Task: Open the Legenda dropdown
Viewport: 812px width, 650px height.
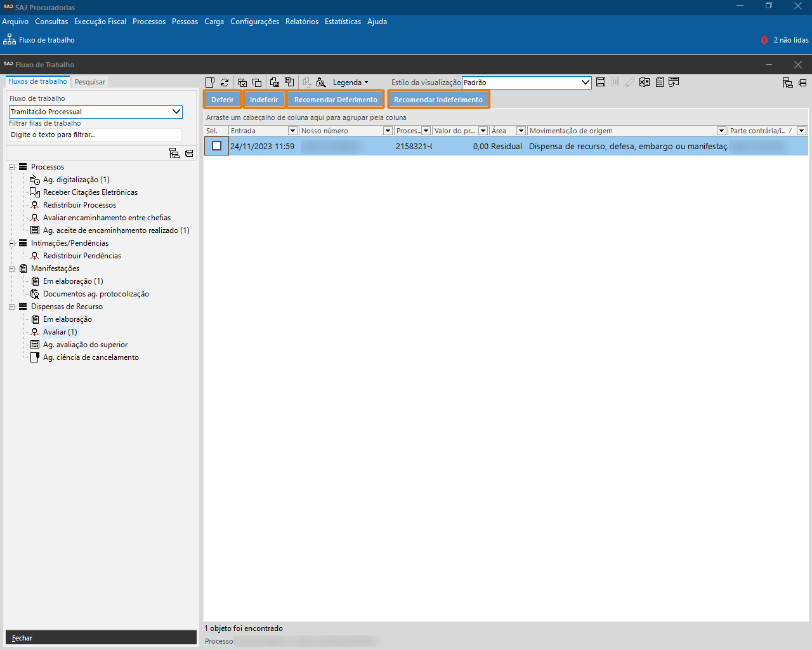Action: tap(350, 83)
